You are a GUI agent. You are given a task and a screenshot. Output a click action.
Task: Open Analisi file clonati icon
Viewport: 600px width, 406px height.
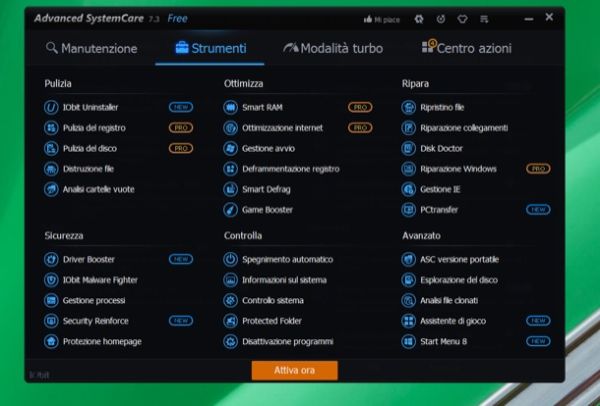[x=408, y=300]
